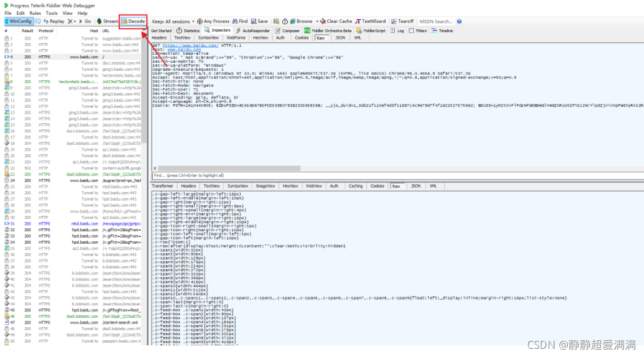644x355 pixels.
Task: Open the TextWizard tool
Action: pyautogui.click(x=370, y=21)
